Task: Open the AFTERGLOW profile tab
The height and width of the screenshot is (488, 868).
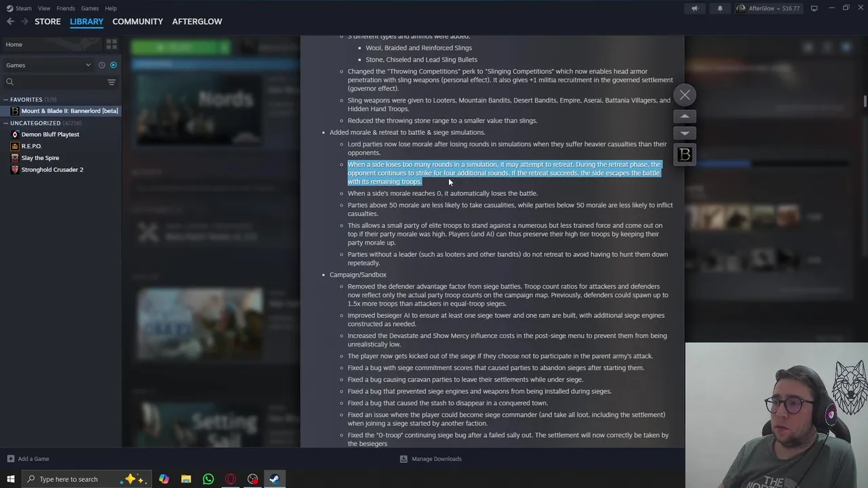Action: pos(197,22)
